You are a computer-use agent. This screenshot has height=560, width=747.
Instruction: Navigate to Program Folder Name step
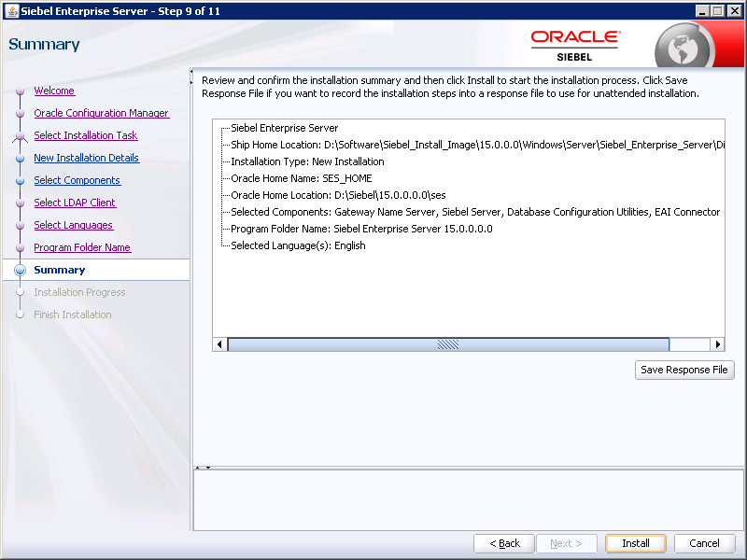point(82,247)
